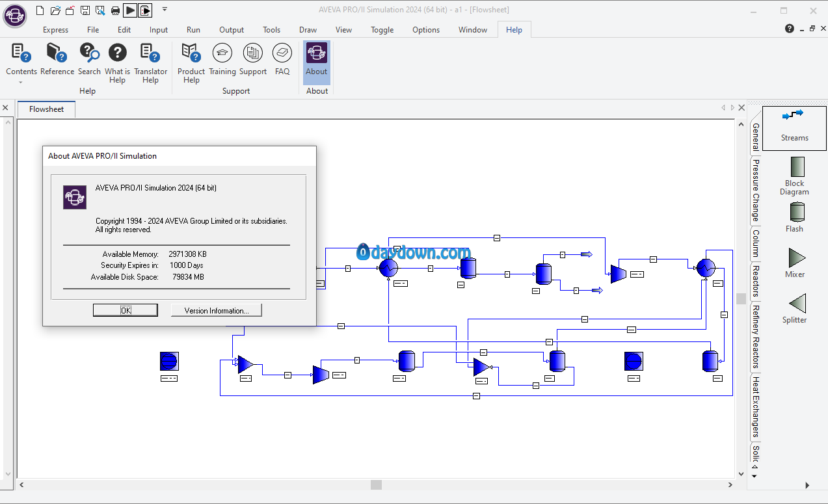Screen dimensions: 828x504
Task: Click the horizontal scrollbar right arrow
Action: point(730,484)
